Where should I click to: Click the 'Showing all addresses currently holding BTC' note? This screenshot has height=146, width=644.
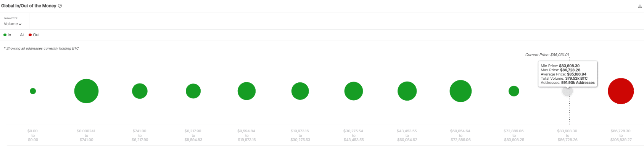pos(41,48)
